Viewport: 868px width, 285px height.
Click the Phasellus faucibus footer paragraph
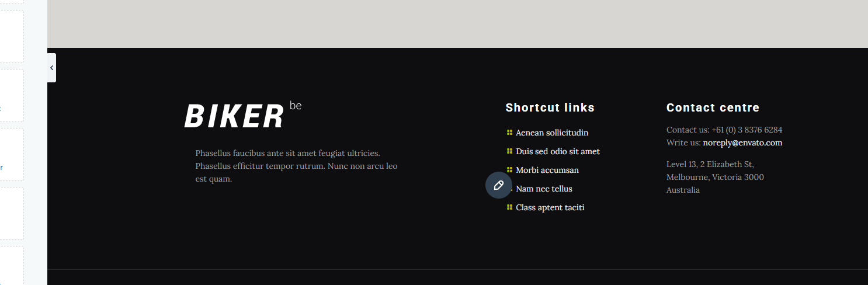(297, 166)
